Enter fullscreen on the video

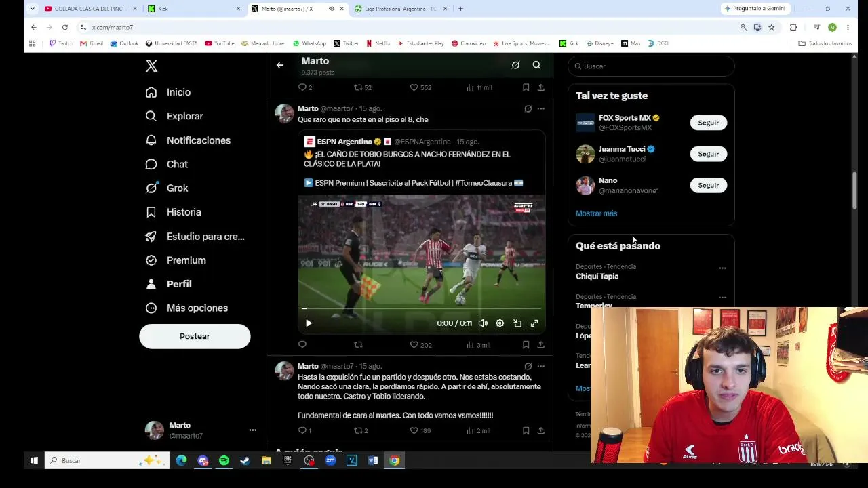click(x=534, y=323)
